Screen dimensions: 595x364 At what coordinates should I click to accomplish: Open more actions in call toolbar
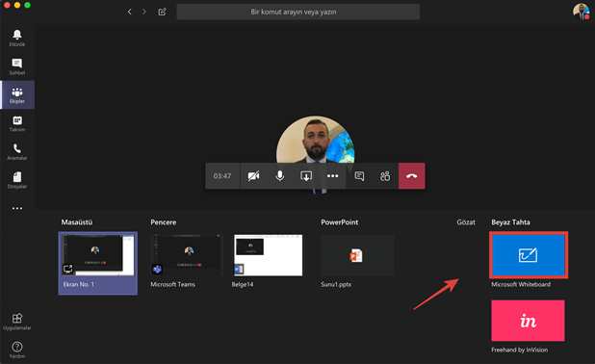[x=332, y=175]
